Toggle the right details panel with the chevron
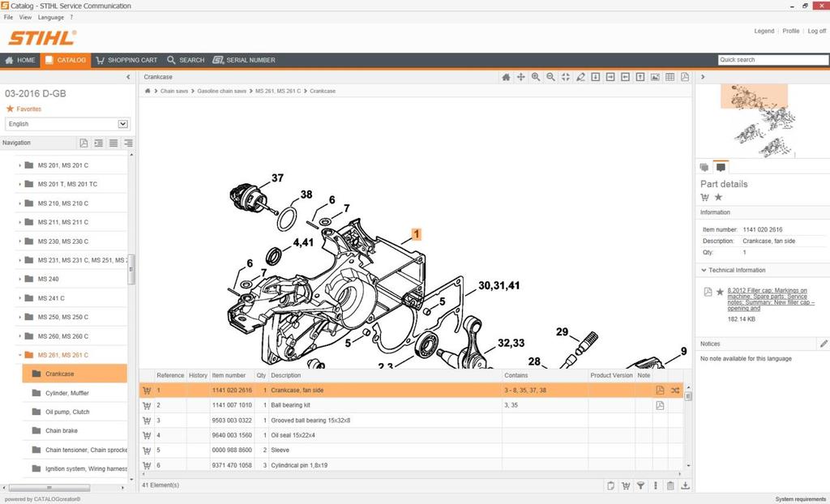 click(703, 77)
